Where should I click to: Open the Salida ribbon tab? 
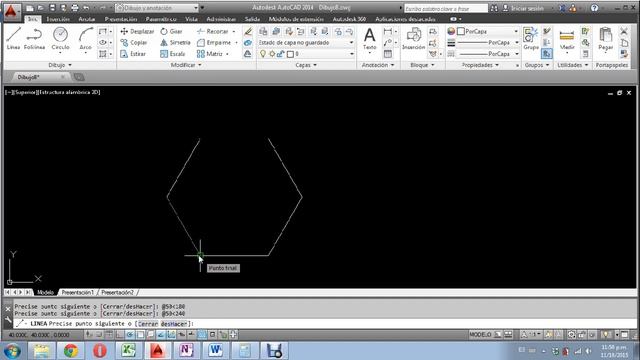coord(252,19)
